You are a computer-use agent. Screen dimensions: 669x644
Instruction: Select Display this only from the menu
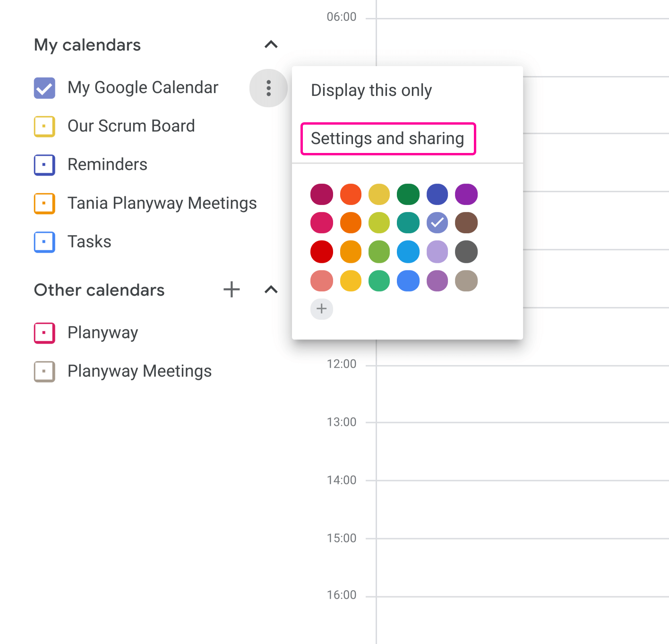(371, 90)
